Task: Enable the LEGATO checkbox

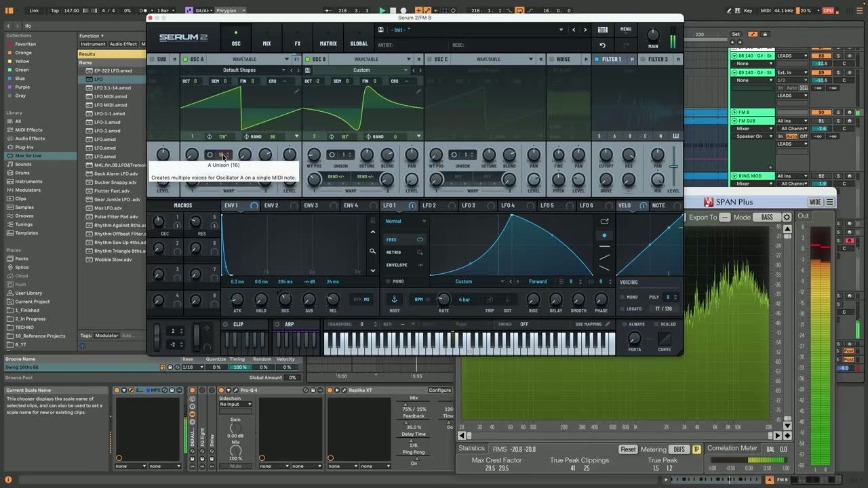Action: [623, 308]
